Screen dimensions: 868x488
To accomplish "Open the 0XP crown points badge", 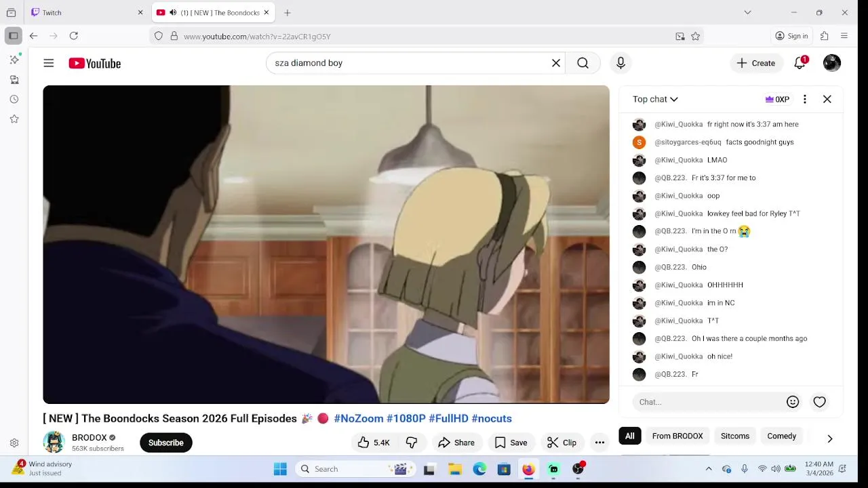I will [x=777, y=99].
